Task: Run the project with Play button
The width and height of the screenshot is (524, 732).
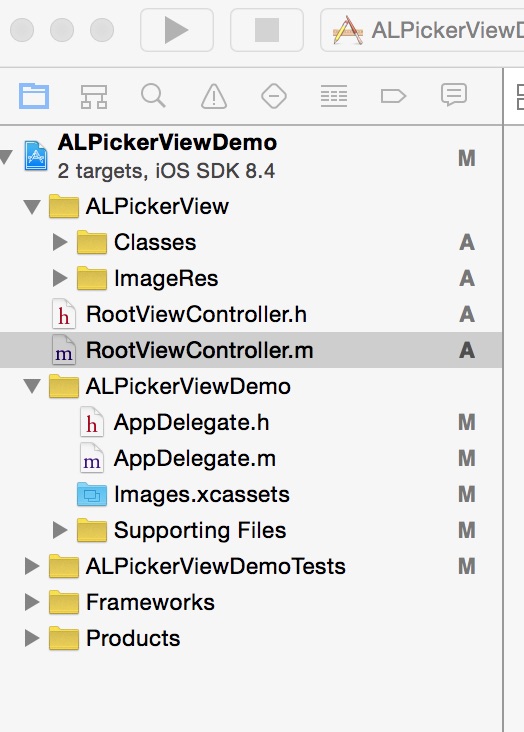Action: pyautogui.click(x=177, y=30)
